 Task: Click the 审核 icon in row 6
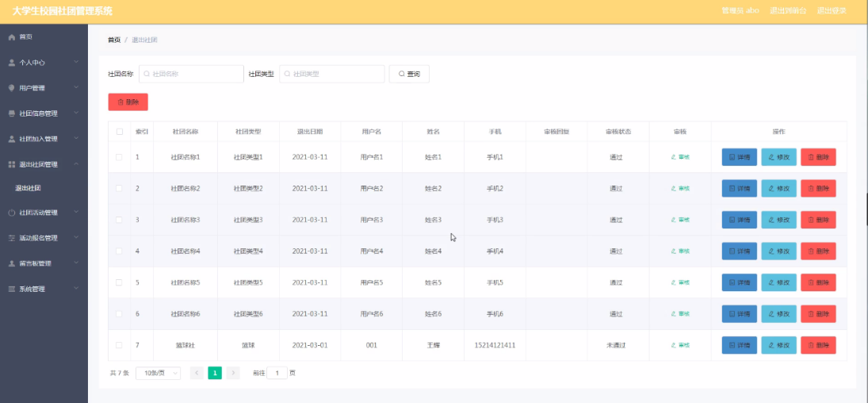click(674, 313)
